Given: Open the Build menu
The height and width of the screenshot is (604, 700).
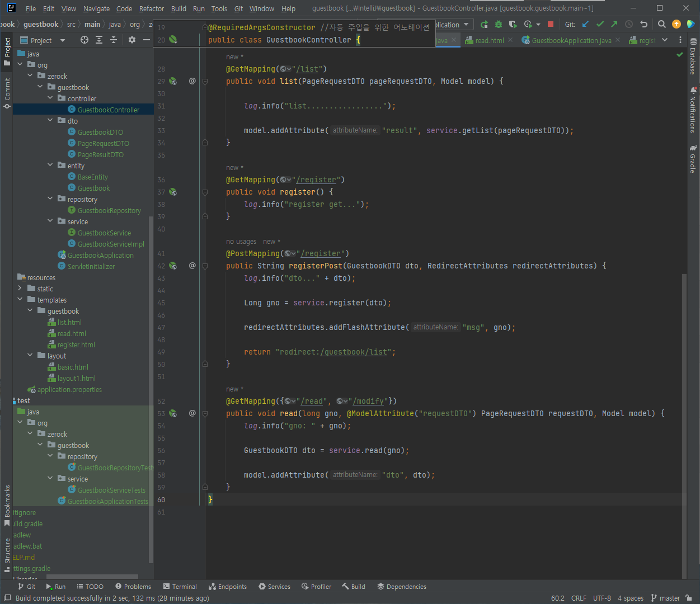Looking at the screenshot, I should click(x=178, y=8).
